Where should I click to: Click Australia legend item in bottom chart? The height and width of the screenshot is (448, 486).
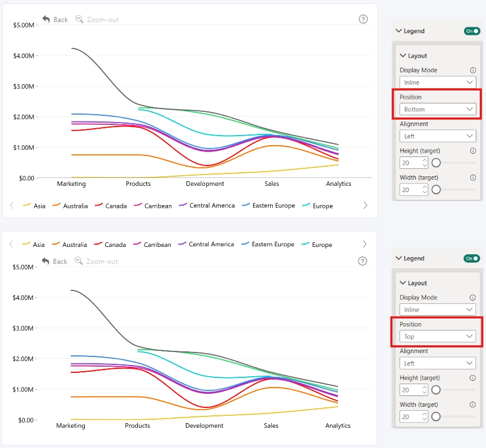tap(70, 245)
